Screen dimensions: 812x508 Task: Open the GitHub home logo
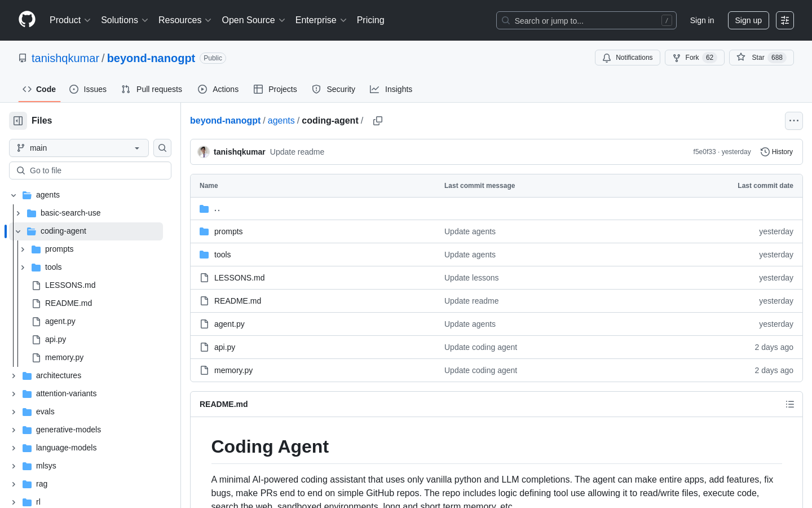click(x=27, y=20)
